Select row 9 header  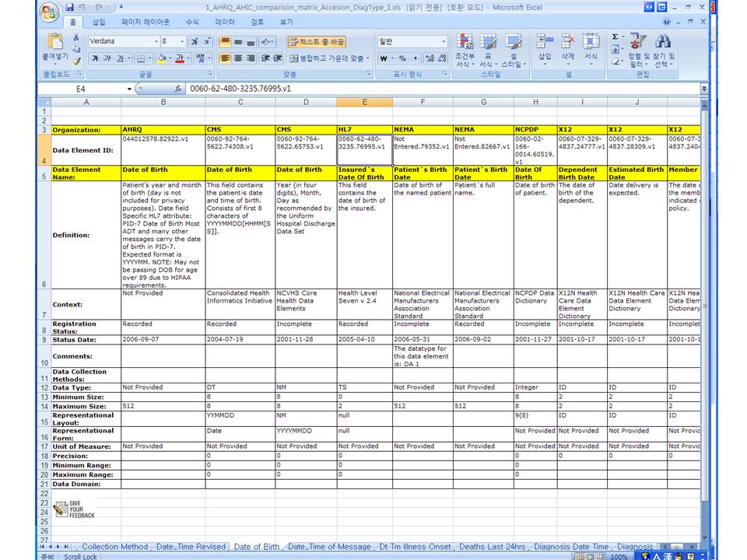[44, 340]
